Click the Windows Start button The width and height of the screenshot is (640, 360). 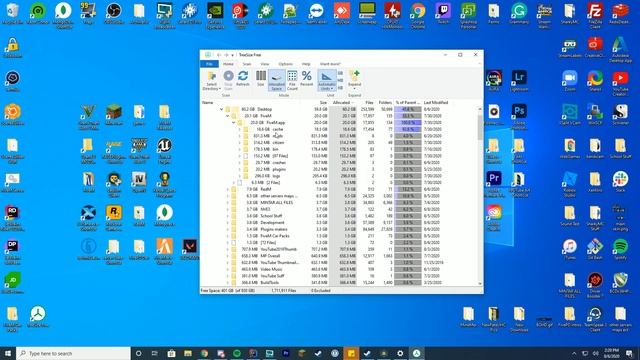click(8, 353)
